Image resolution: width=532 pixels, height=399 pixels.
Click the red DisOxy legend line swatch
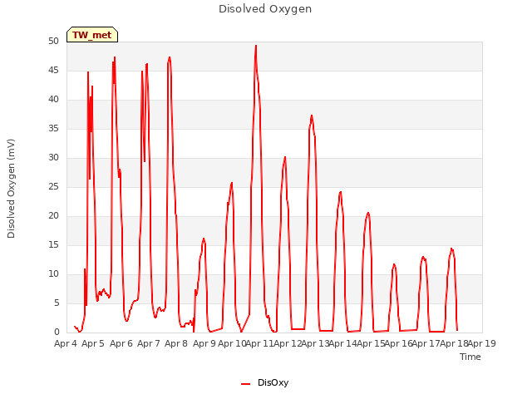pyautogui.click(x=246, y=384)
